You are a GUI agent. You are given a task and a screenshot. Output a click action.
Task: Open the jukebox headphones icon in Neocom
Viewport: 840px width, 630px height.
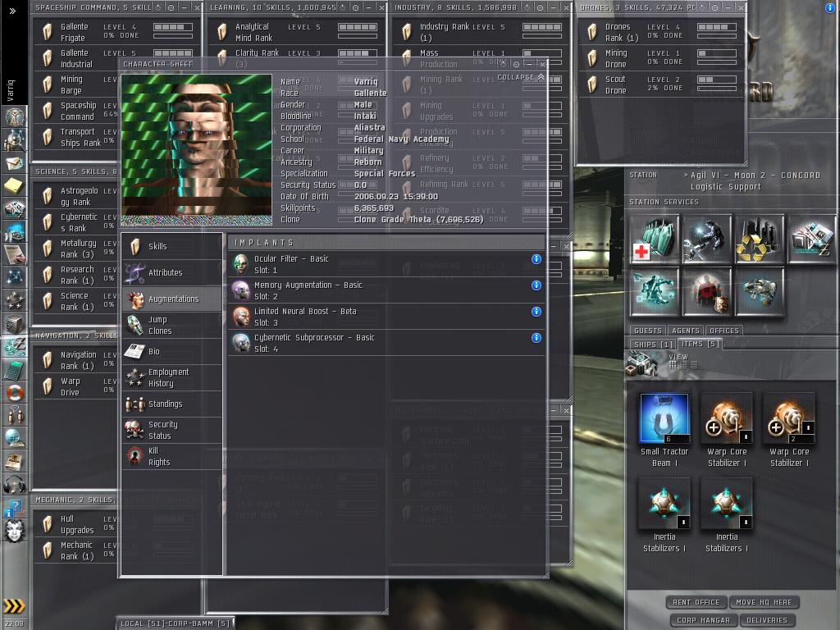click(15, 484)
